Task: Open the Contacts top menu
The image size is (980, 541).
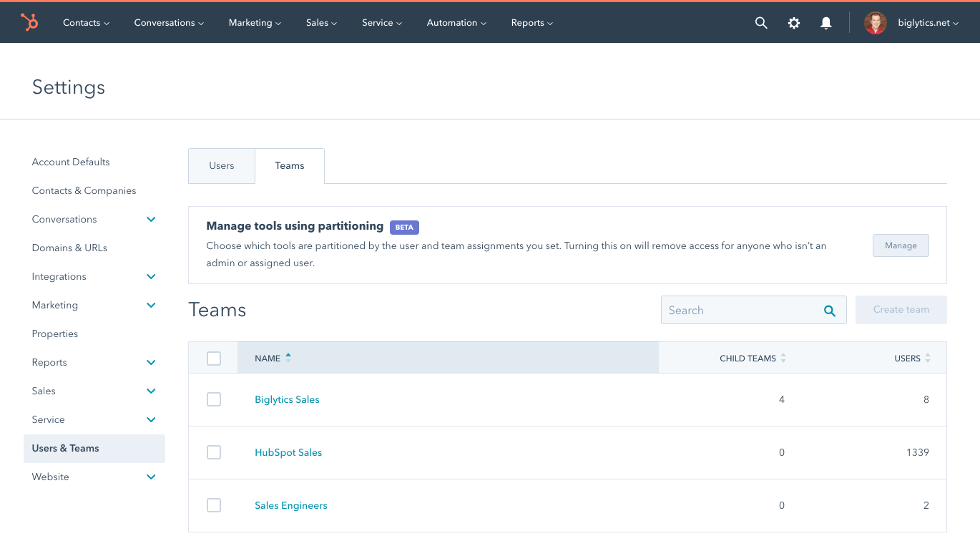Action: coord(86,23)
